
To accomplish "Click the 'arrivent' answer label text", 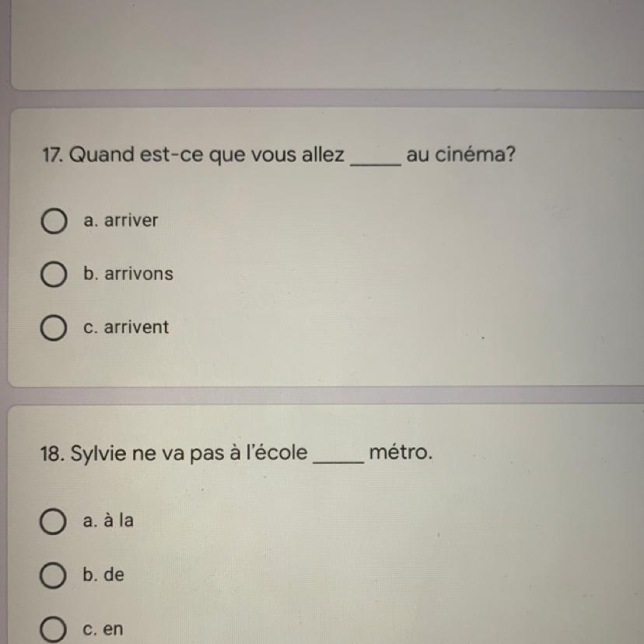I will tap(136, 327).
